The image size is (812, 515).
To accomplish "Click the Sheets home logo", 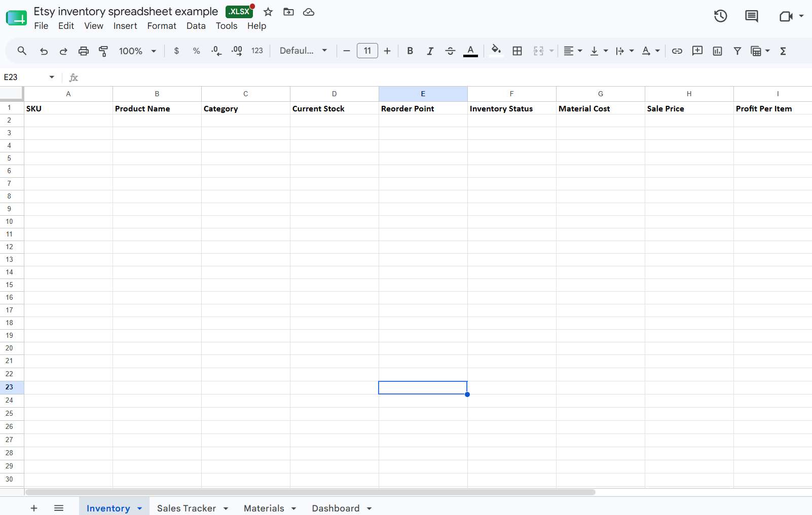I will (x=16, y=18).
